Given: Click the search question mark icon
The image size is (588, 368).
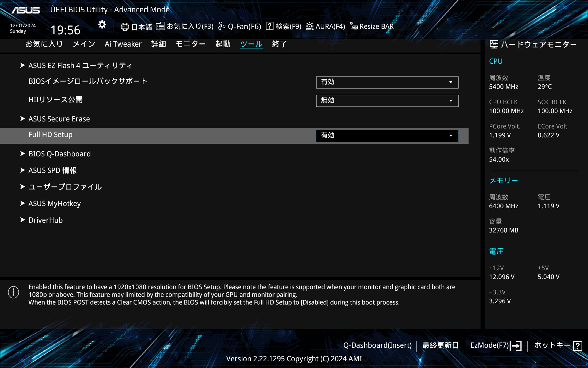Looking at the screenshot, I should [x=269, y=26].
